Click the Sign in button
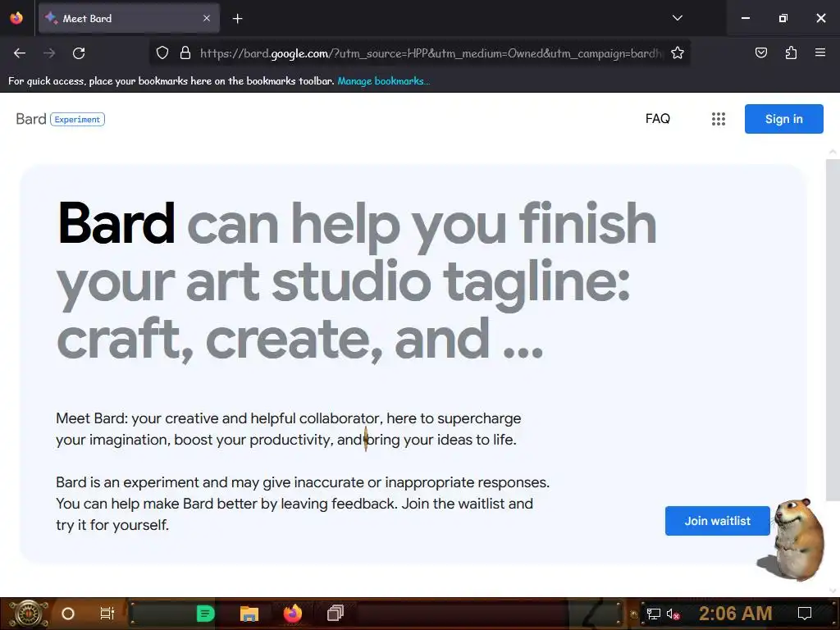The height and width of the screenshot is (630, 840). pyautogui.click(x=783, y=119)
